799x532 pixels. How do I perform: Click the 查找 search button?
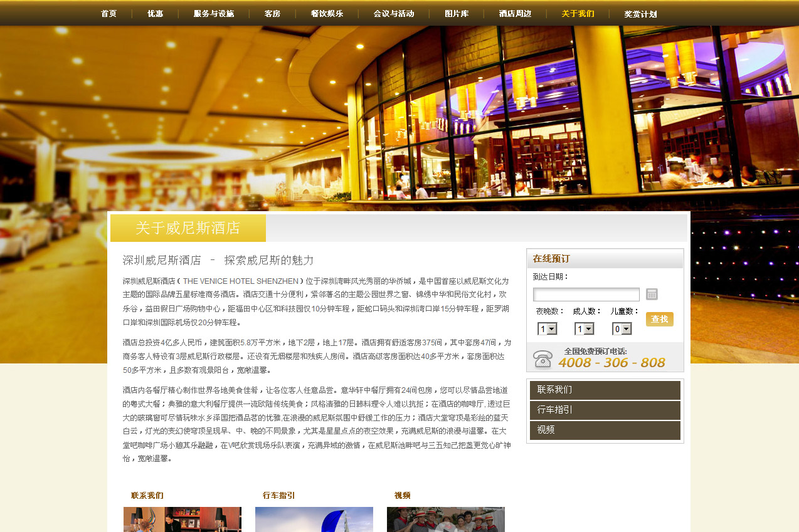coord(659,320)
